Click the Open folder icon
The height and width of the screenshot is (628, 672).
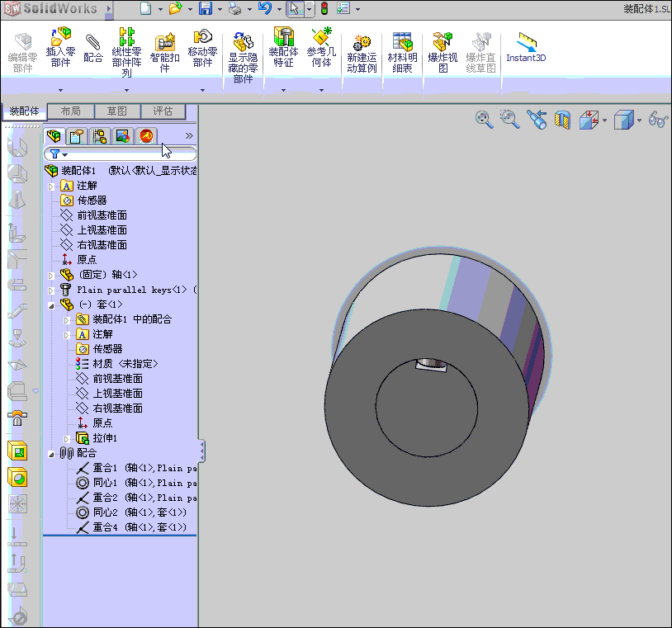click(x=175, y=8)
